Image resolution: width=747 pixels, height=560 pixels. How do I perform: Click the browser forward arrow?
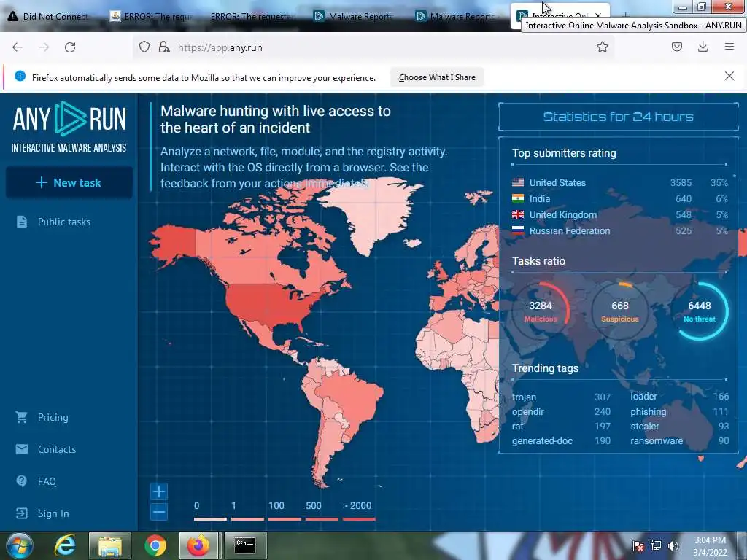[44, 47]
